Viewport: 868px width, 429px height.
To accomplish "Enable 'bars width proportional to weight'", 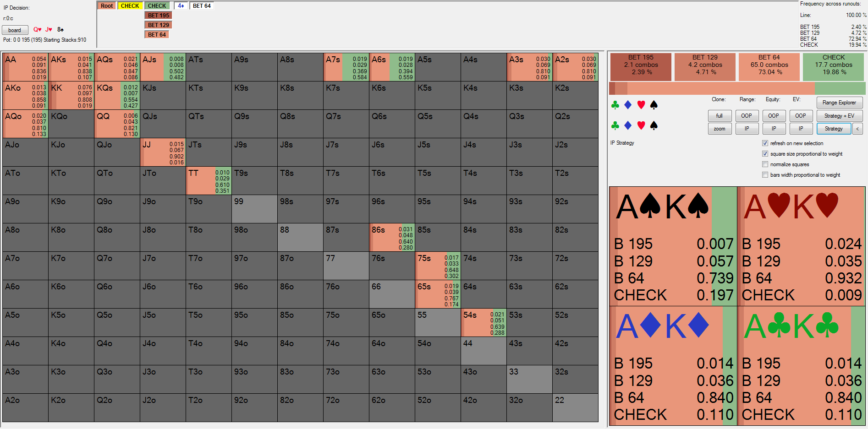I will pos(765,175).
